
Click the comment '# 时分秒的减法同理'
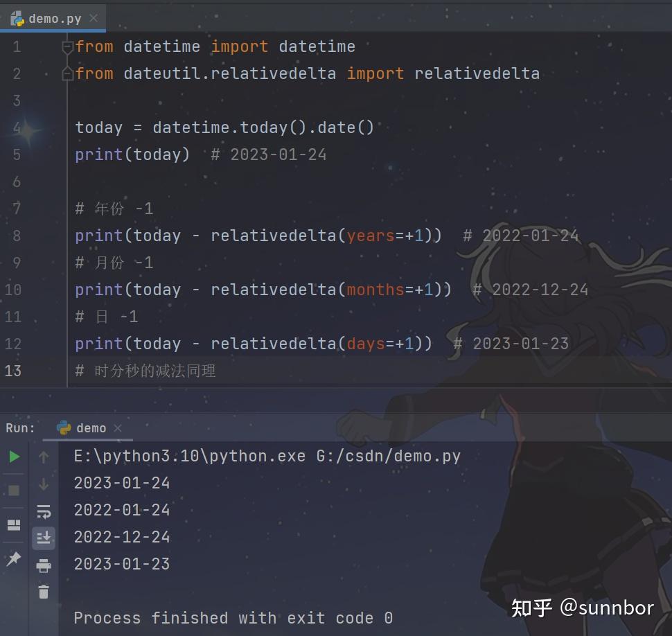pyautogui.click(x=145, y=371)
